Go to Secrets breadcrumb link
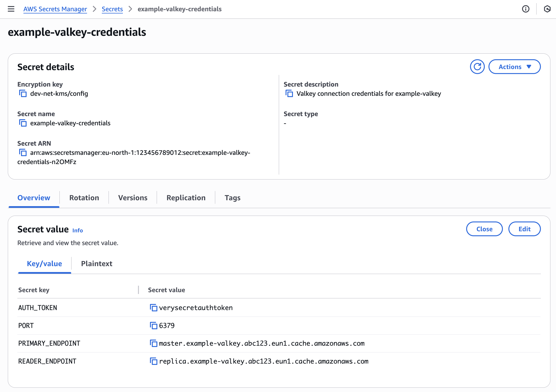 pyautogui.click(x=112, y=9)
